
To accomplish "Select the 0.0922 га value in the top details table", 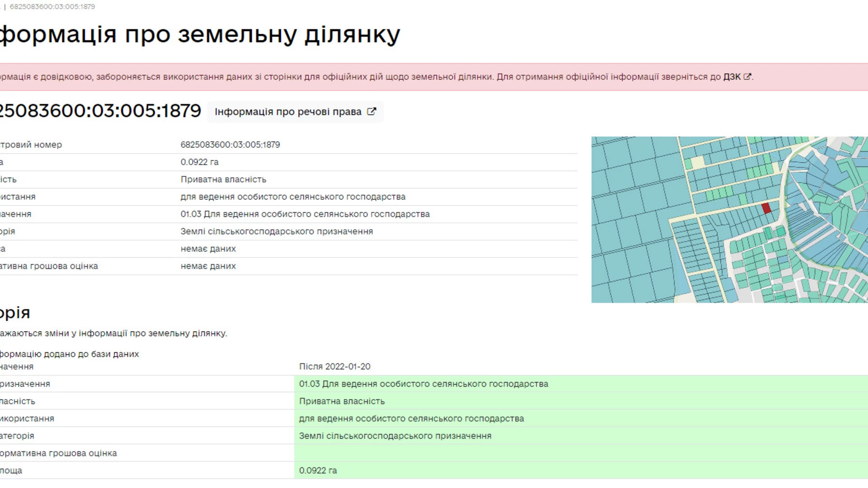I will click(x=199, y=162).
